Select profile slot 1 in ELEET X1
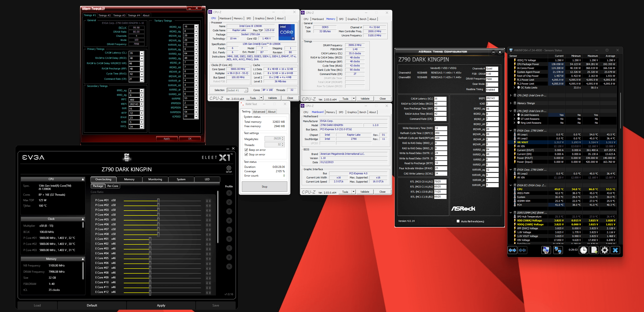Image resolution: width=644 pixels, height=312 pixels. point(229,193)
